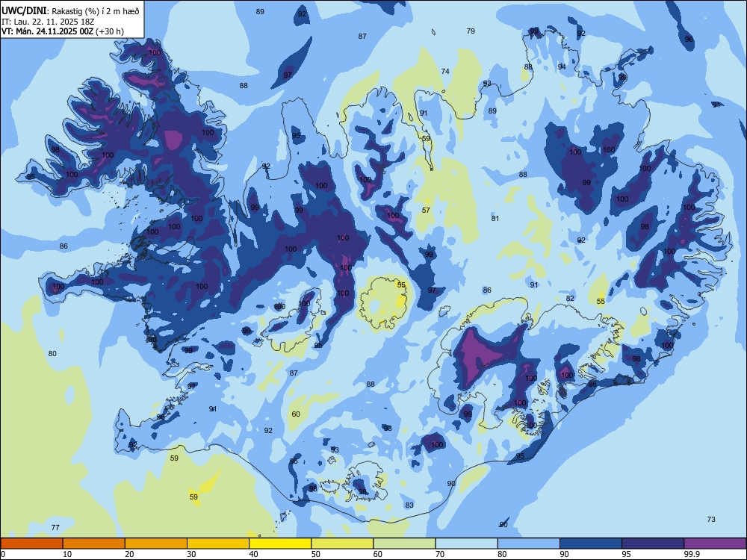
Task: Select the "VT: Mán. 24.11.2025 00Z" line
Action: 48,31
